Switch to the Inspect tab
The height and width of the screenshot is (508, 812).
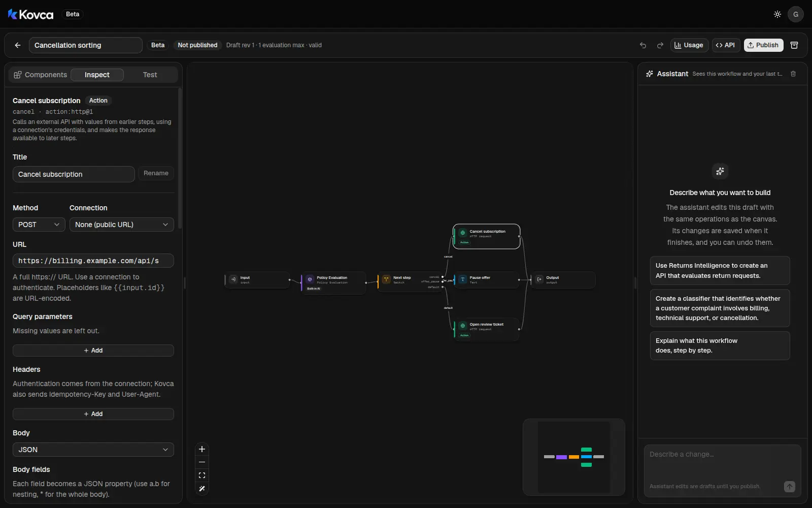[x=97, y=75]
